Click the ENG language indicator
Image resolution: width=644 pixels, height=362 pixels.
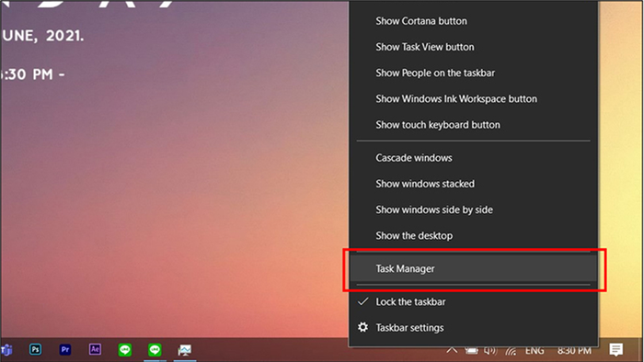pyautogui.click(x=535, y=351)
